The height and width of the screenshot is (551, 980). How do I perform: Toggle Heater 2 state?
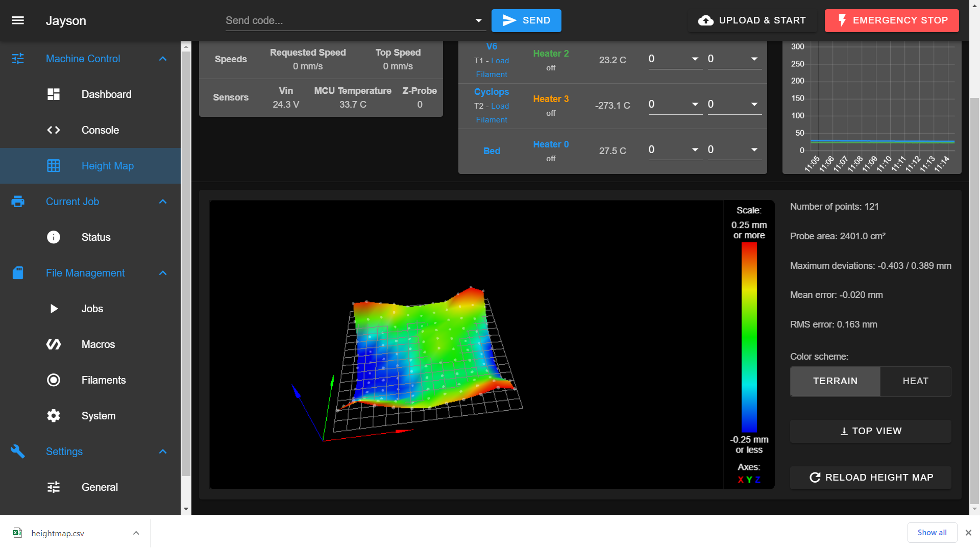pos(551,54)
